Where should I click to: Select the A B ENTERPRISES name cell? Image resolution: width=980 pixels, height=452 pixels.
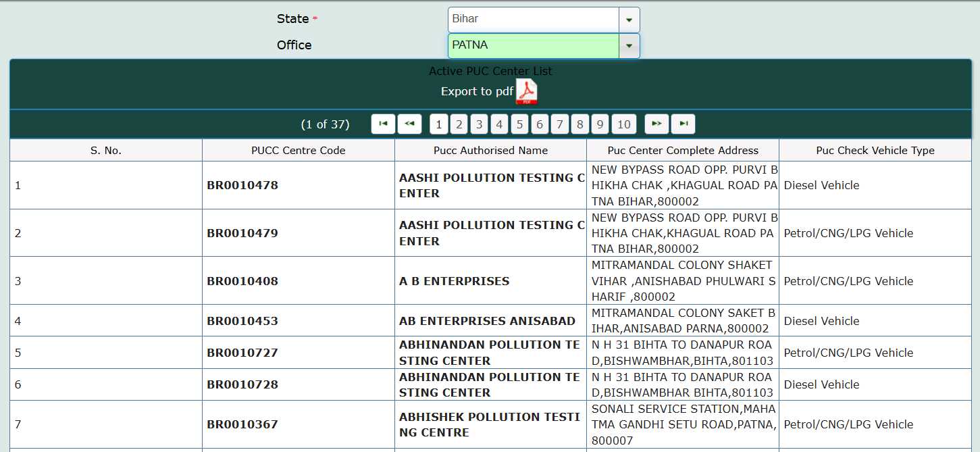491,281
